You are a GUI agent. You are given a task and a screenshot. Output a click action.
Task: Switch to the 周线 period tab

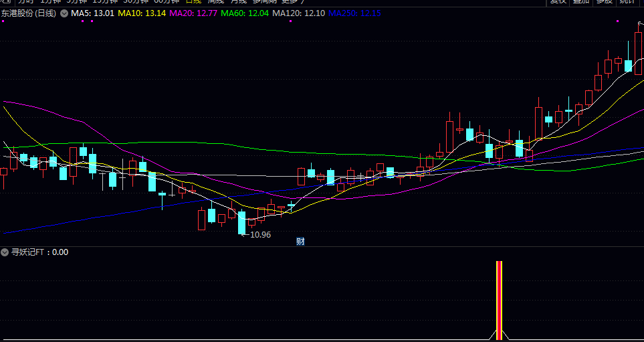click(x=216, y=1)
